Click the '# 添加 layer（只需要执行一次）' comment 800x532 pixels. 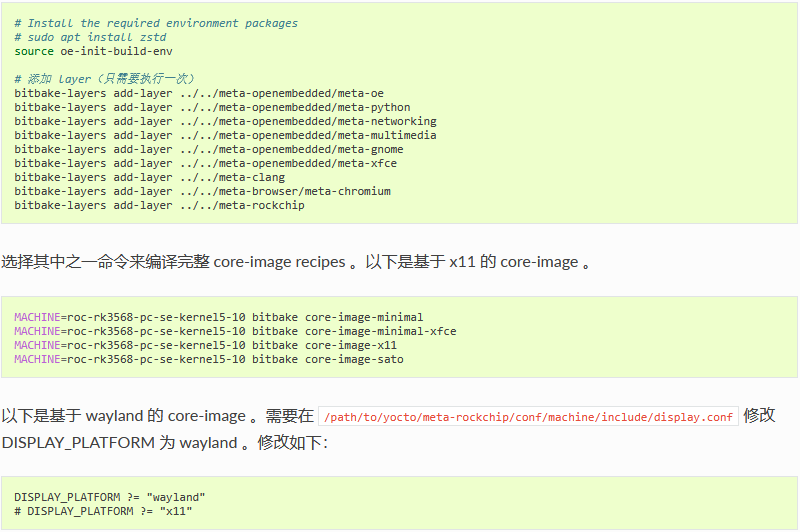(104, 79)
